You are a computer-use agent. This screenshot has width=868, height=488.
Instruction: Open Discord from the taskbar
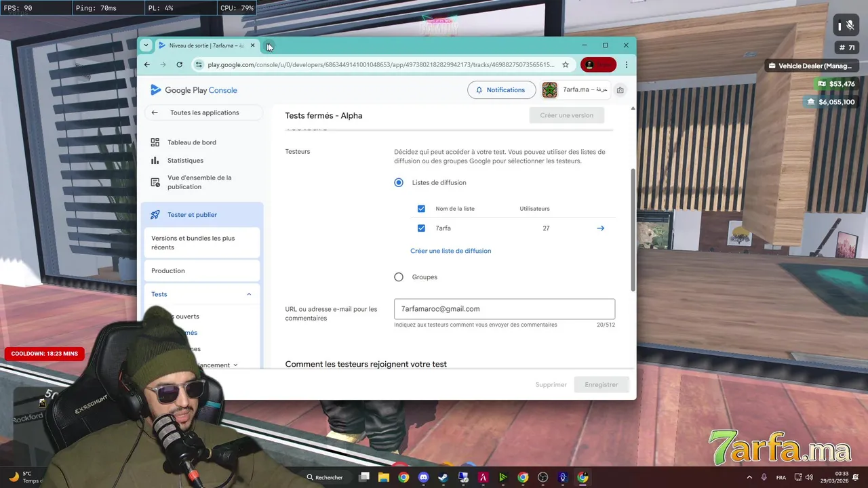[424, 477]
